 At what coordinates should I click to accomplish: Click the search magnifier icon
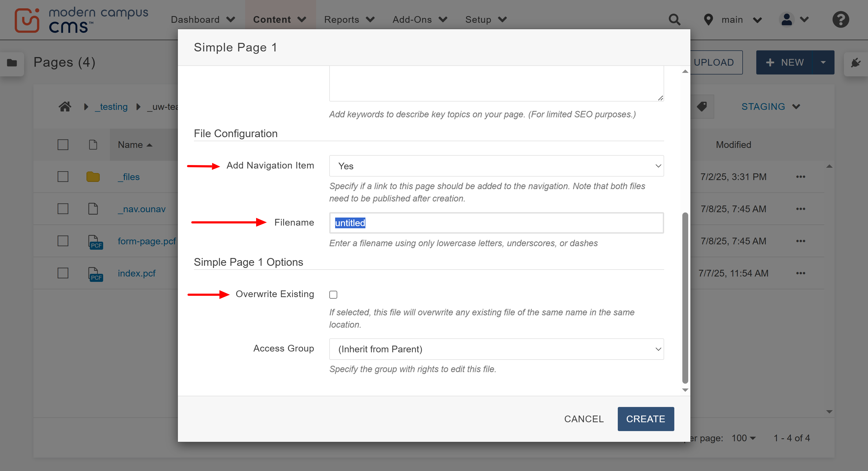[675, 20]
